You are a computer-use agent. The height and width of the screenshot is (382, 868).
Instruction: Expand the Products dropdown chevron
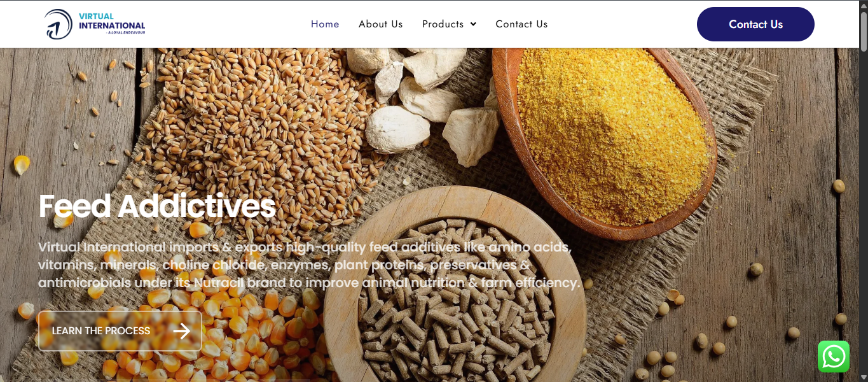(x=473, y=24)
